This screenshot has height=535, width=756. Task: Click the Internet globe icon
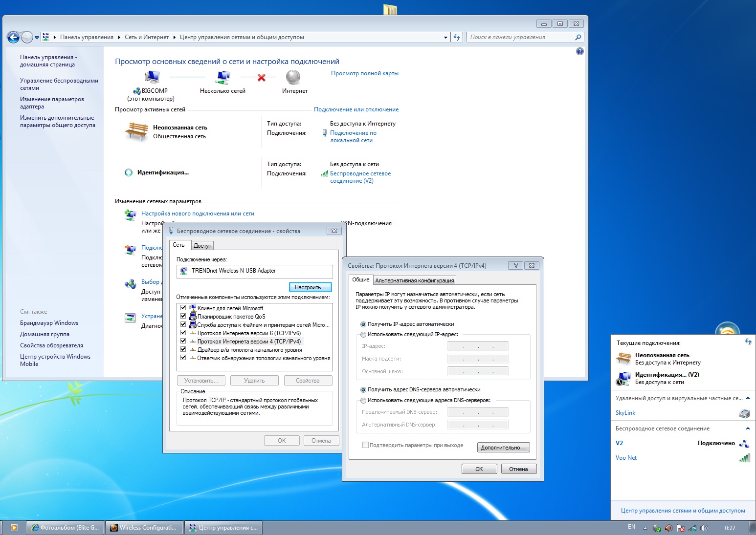pos(293,77)
